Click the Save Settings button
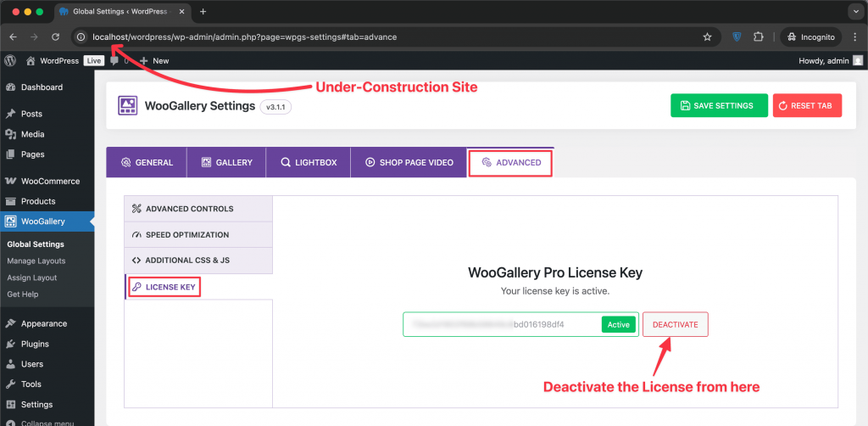The width and height of the screenshot is (868, 426). coord(719,105)
